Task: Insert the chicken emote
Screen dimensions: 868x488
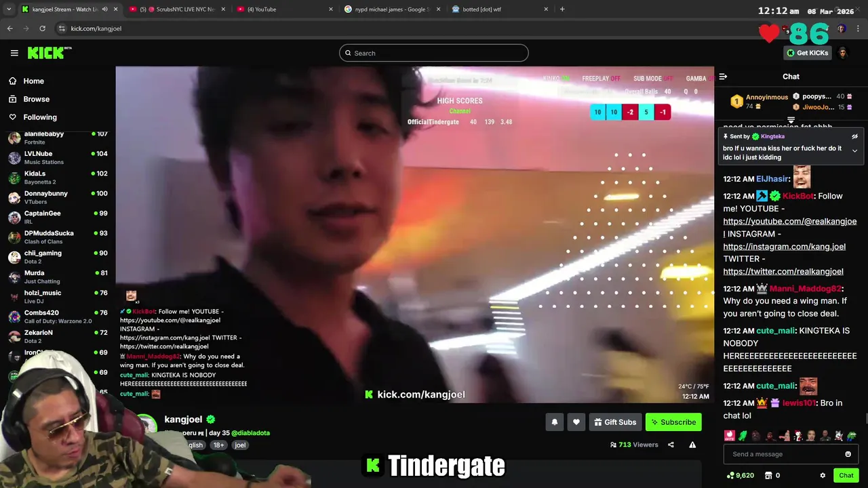Action: click(x=797, y=436)
